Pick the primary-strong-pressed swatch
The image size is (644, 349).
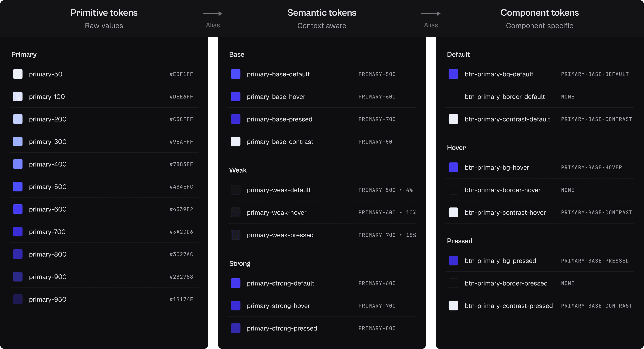tap(235, 328)
